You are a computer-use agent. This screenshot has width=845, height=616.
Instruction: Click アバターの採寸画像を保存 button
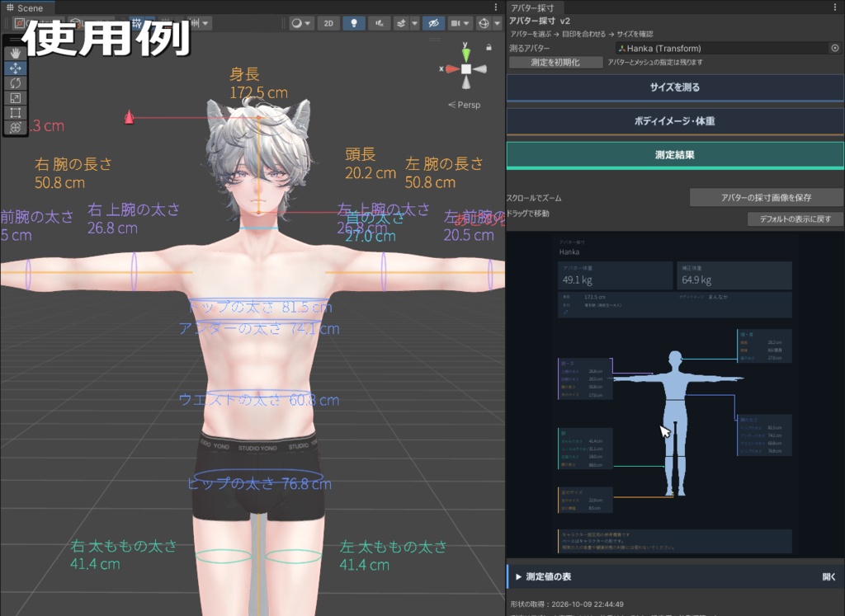767,198
